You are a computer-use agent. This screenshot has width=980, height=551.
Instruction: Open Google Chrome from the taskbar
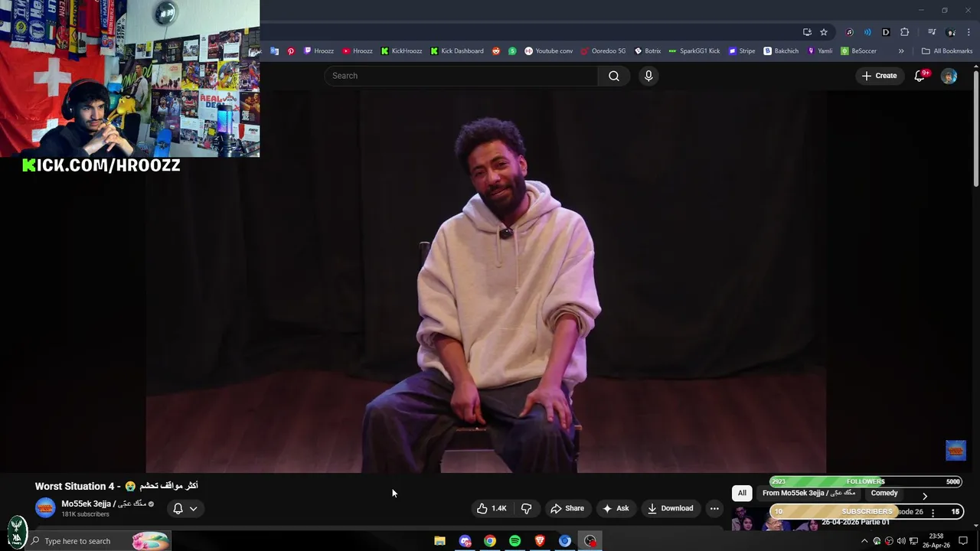pos(490,541)
